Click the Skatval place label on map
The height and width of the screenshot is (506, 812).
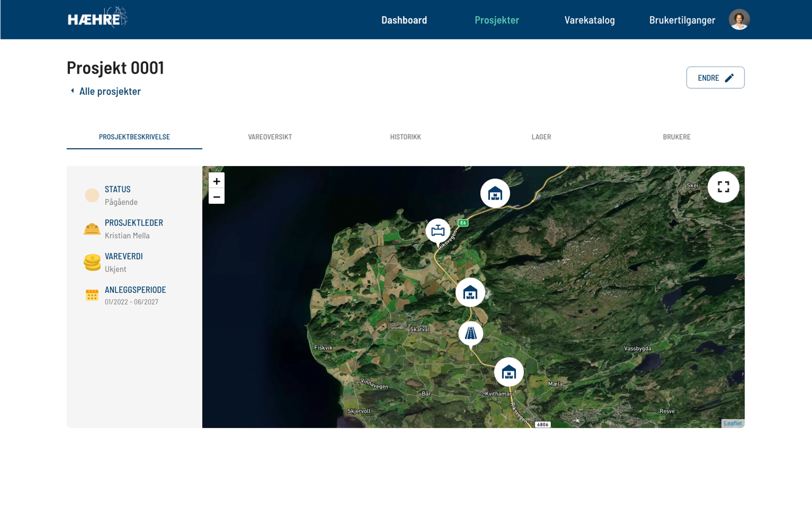(420, 329)
